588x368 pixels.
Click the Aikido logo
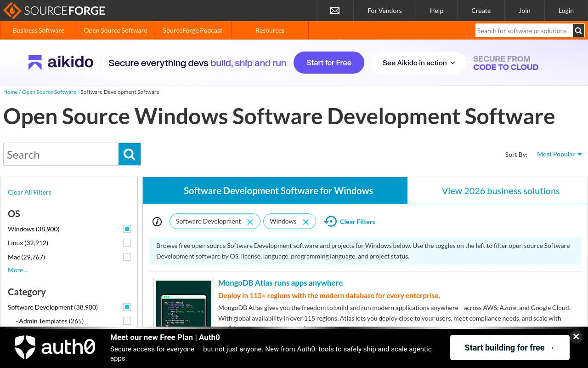[x=61, y=62]
